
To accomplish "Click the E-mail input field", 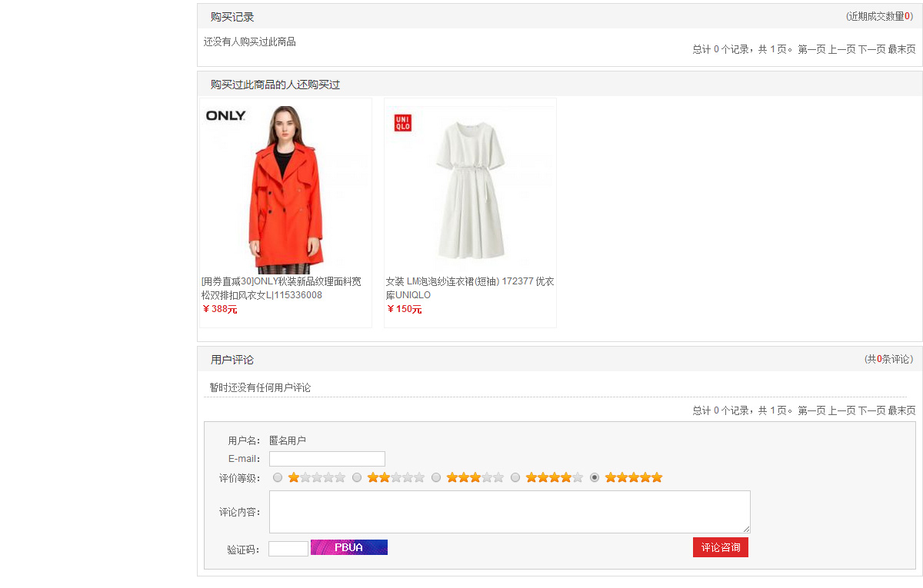I will [x=327, y=459].
